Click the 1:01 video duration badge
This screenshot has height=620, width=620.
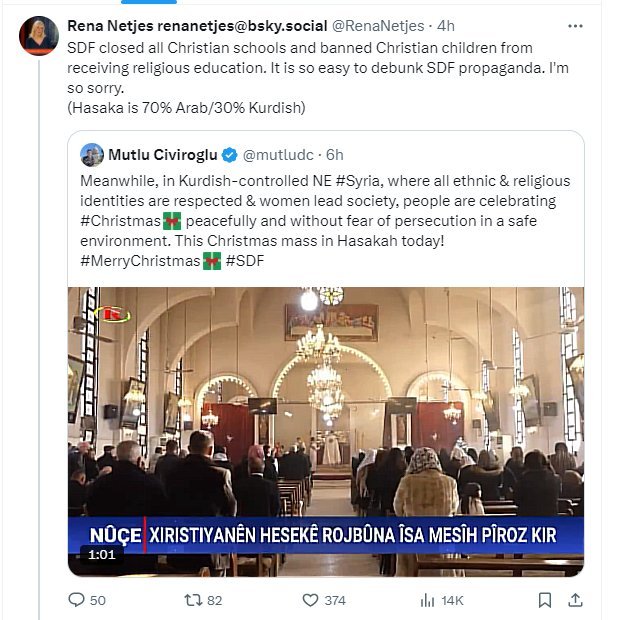101,554
